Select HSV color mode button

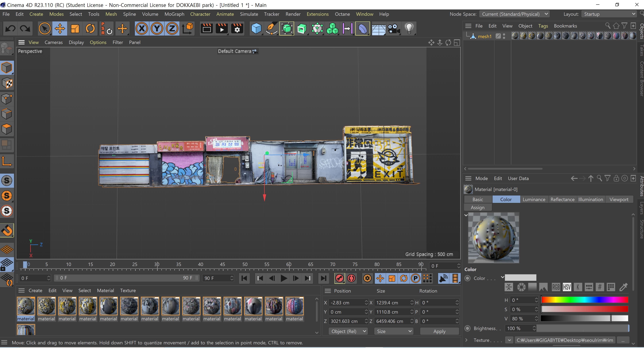click(567, 287)
